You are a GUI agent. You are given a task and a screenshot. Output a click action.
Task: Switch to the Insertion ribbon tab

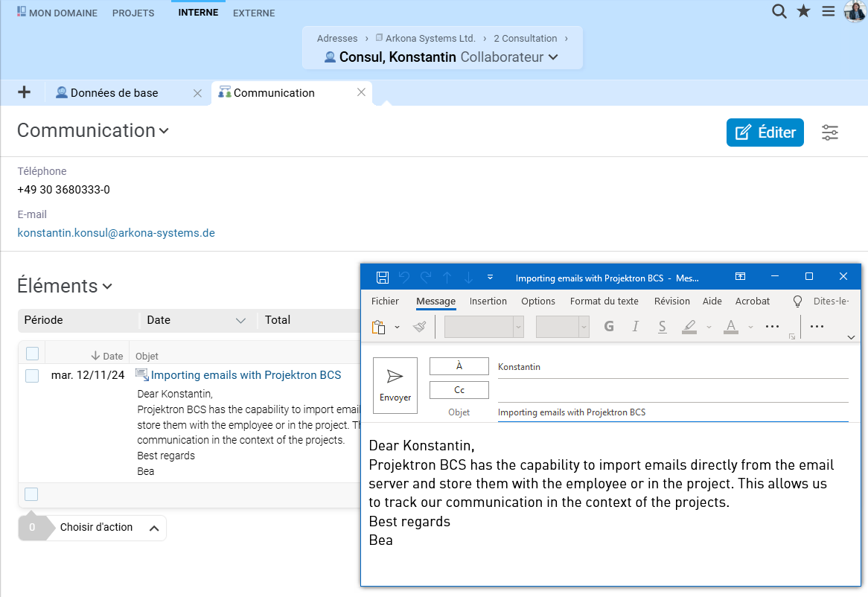(x=488, y=301)
